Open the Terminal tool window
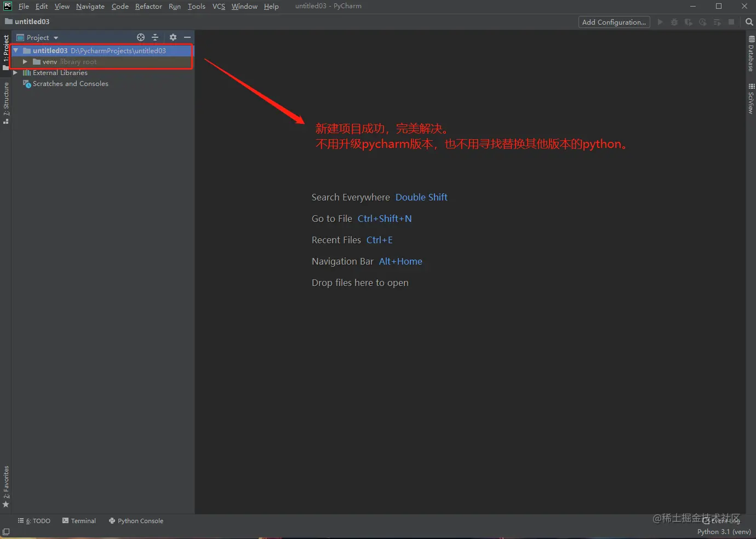The image size is (756, 539). tap(79, 521)
